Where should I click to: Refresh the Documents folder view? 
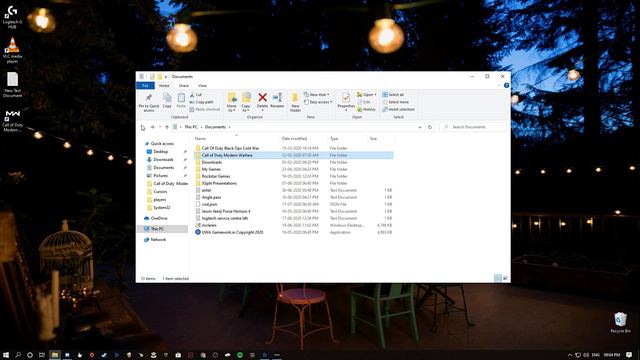point(430,127)
